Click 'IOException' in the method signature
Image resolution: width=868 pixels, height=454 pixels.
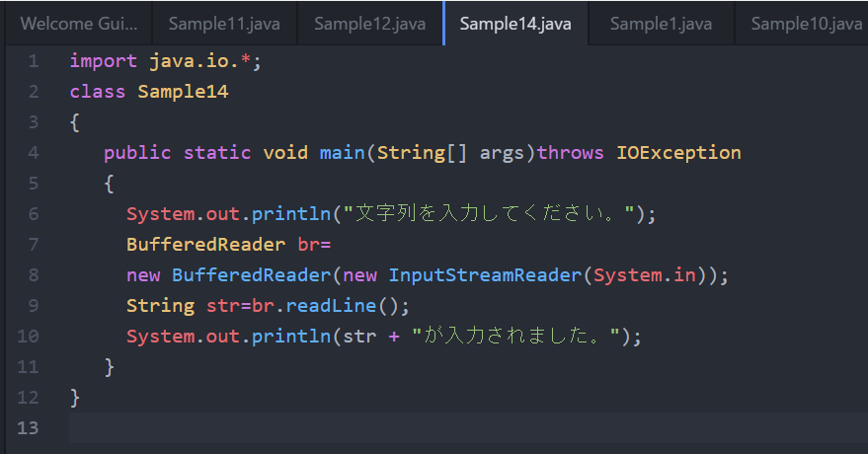pos(678,153)
